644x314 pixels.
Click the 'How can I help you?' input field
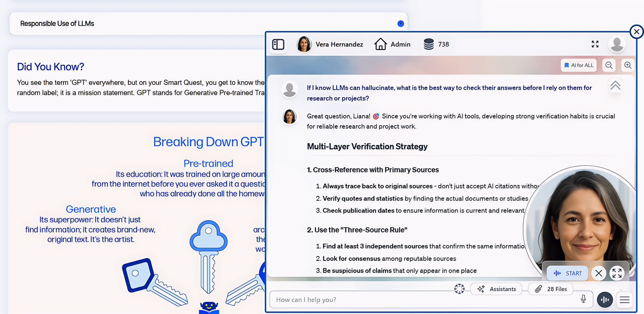(x=420, y=300)
